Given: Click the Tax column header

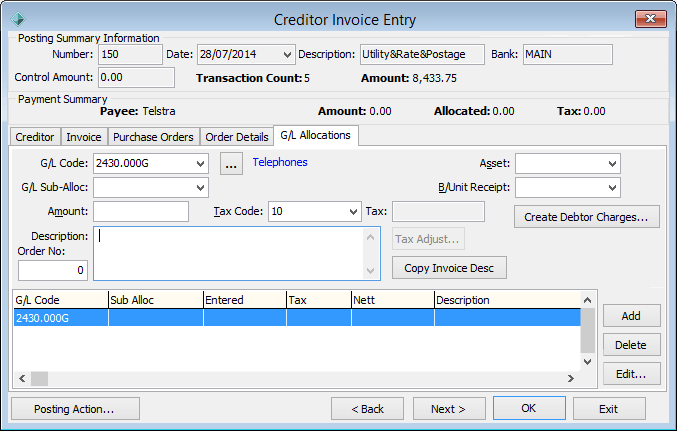Looking at the screenshot, I should point(319,300).
